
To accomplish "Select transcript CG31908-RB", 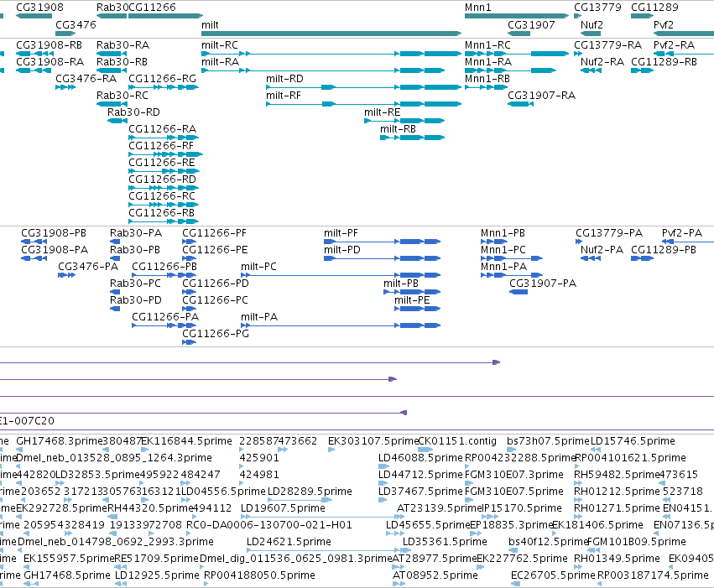I will (34, 54).
